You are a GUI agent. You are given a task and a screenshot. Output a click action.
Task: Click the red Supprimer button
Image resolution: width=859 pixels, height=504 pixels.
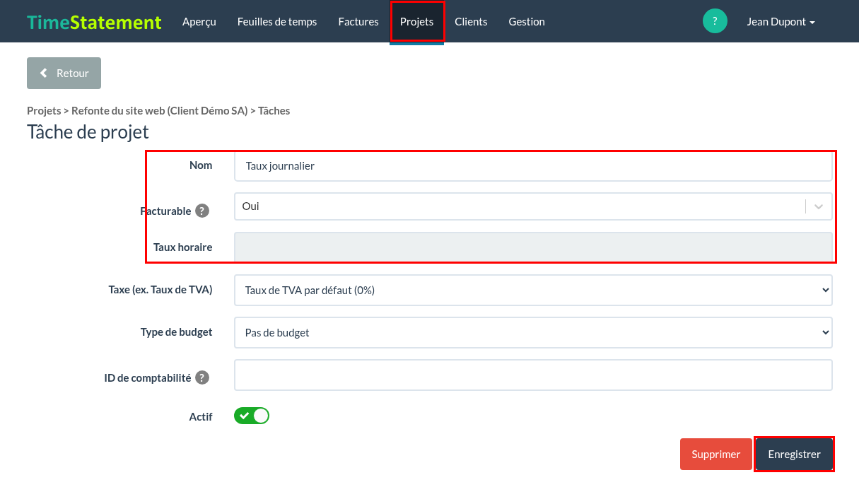(716, 455)
